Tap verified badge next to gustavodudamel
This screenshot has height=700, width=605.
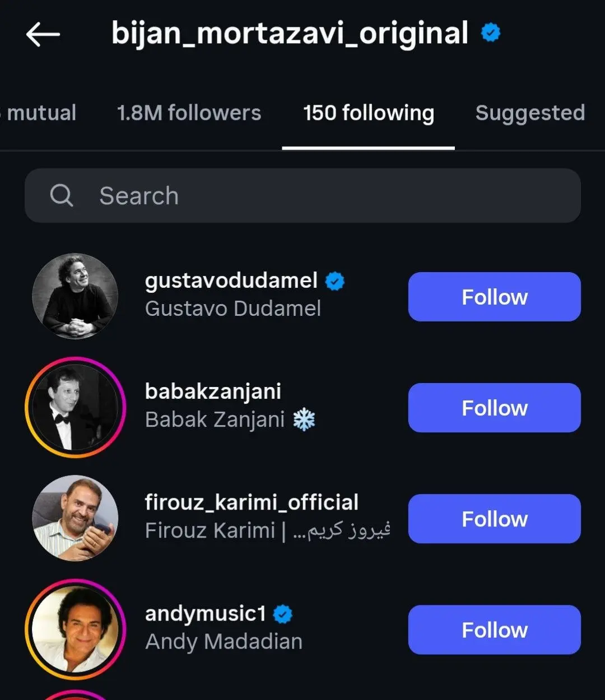click(335, 281)
